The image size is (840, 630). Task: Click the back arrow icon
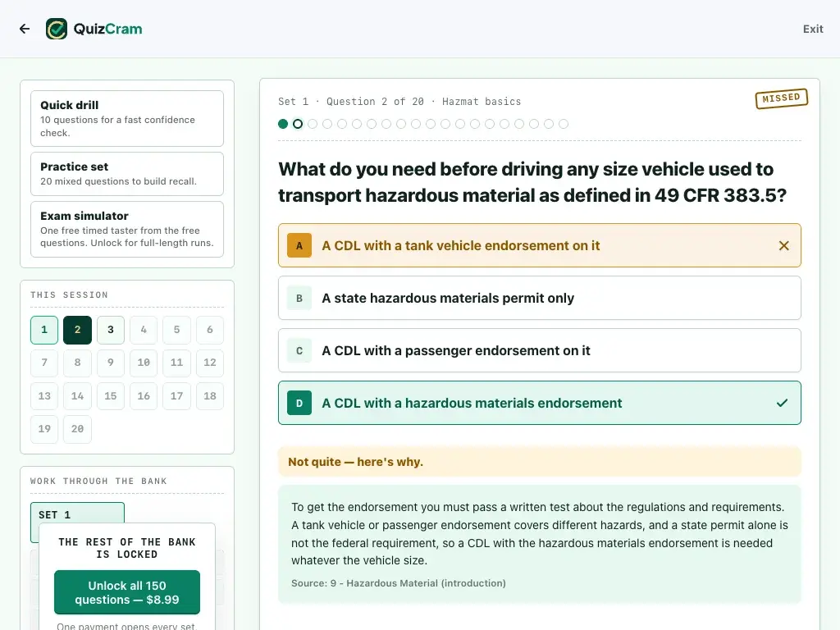[x=25, y=29]
